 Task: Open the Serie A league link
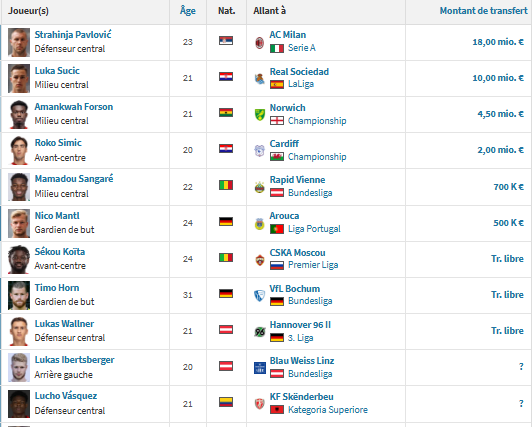pos(302,48)
